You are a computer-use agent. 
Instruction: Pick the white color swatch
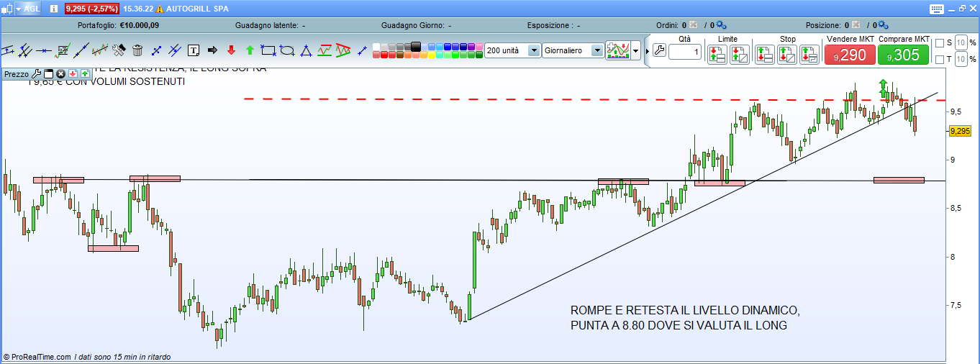coord(376,47)
